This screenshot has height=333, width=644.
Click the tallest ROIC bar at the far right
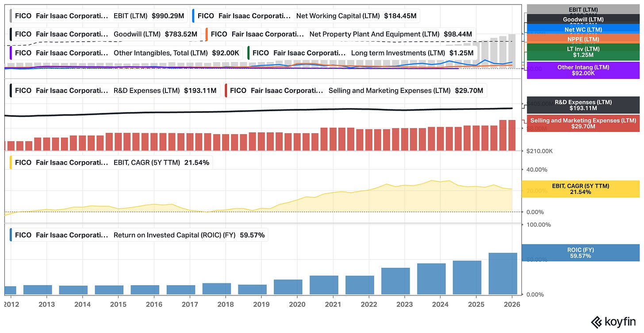pos(503,274)
